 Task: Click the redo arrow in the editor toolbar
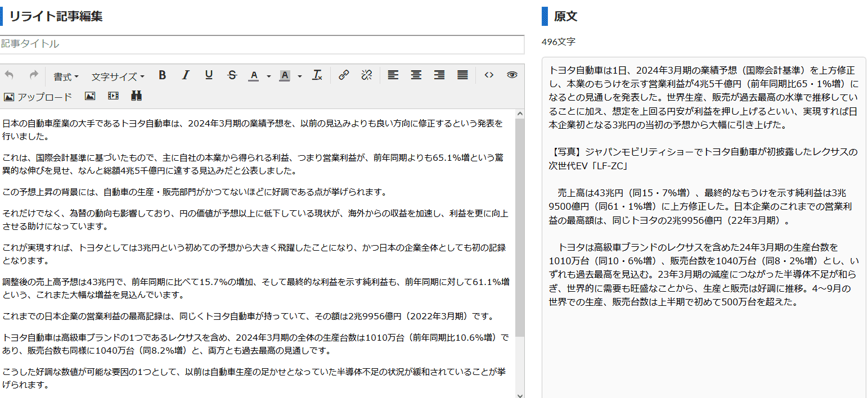click(33, 75)
